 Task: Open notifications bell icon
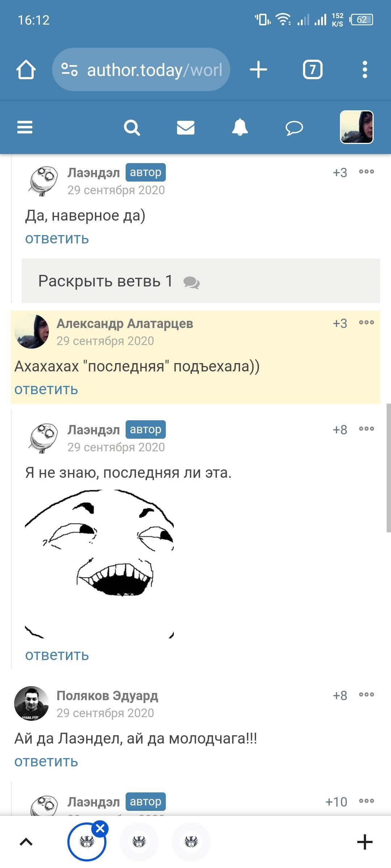[240, 127]
